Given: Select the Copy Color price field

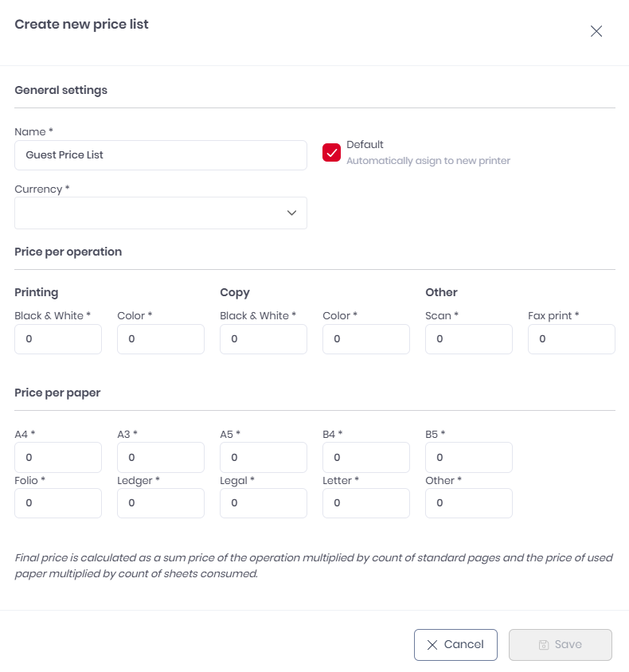Looking at the screenshot, I should coord(366,339).
